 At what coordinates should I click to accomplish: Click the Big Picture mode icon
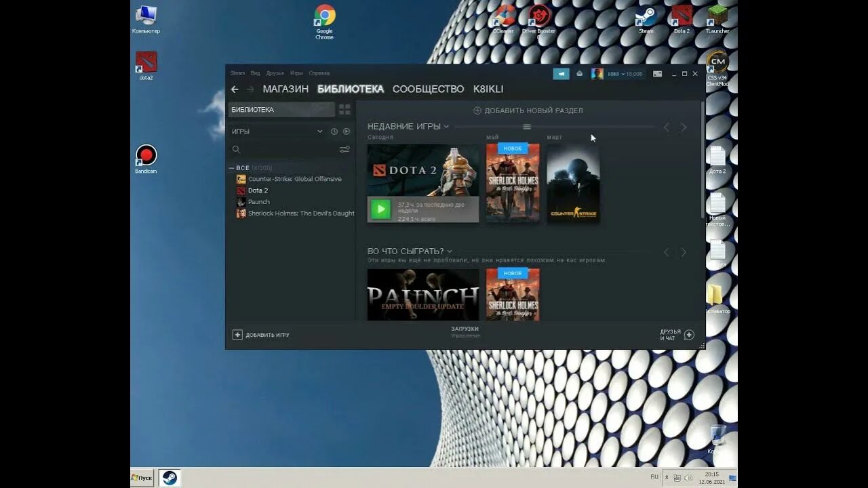tap(657, 74)
